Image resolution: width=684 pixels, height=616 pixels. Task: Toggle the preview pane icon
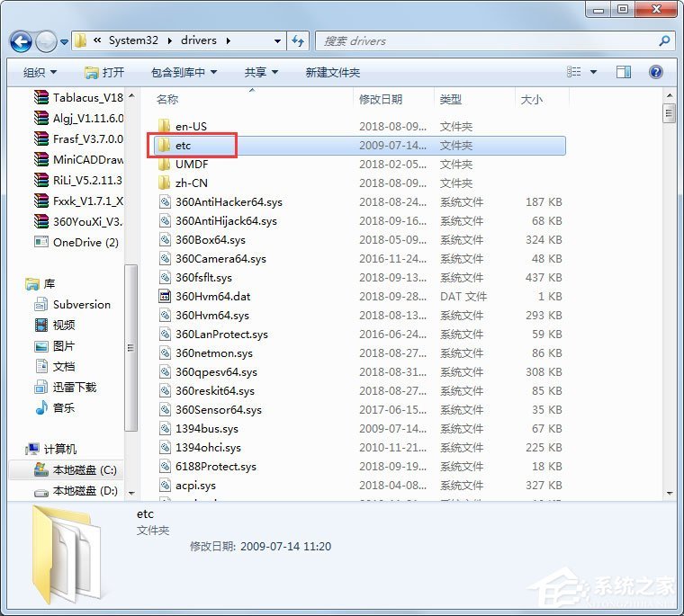[624, 72]
